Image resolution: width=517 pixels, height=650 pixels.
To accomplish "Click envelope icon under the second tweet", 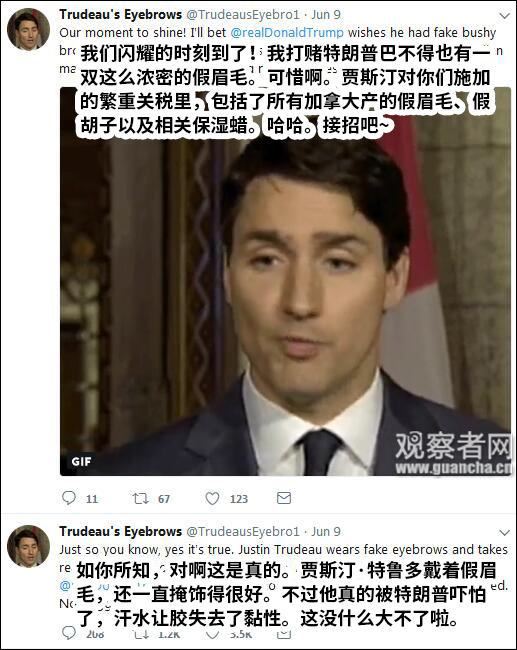I will click(284, 634).
